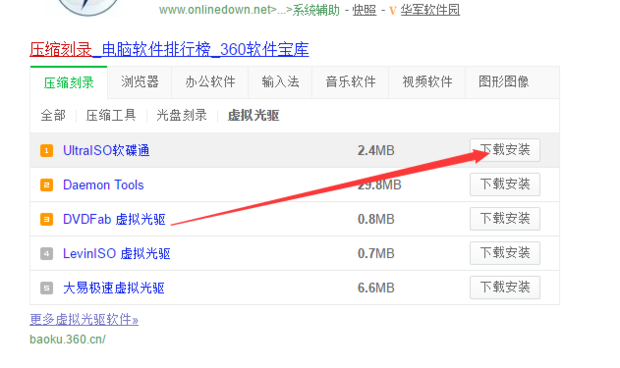Click 下载安装 for LevinISO 虚拟光驱

(505, 253)
